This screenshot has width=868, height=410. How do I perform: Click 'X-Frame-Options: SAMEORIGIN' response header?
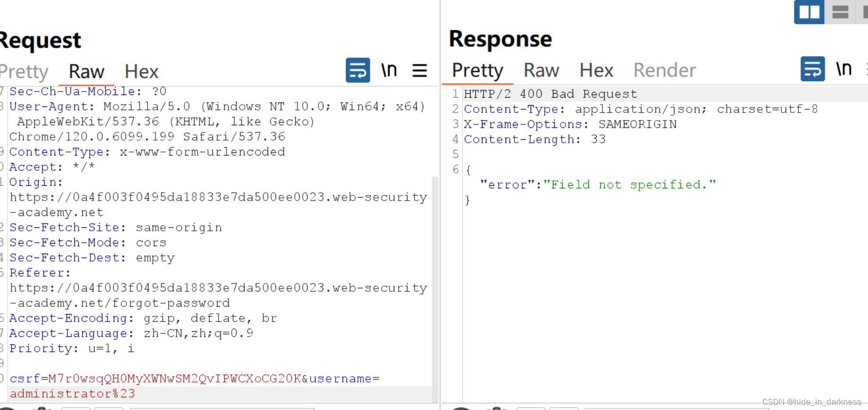[x=570, y=124]
